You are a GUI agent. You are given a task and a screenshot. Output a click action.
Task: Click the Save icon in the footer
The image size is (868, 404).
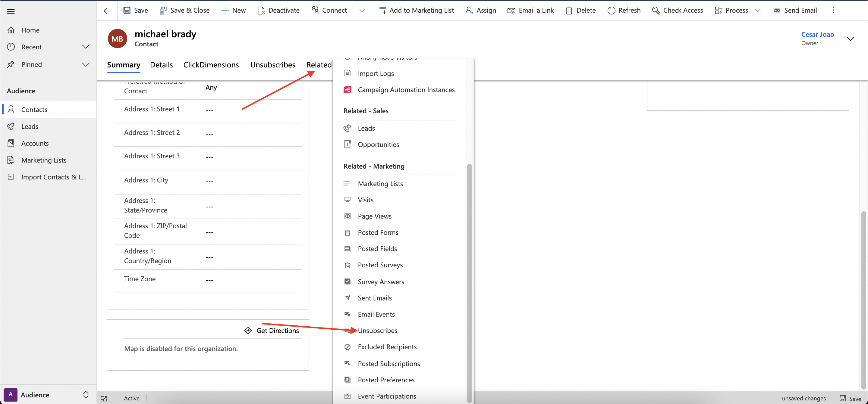click(x=842, y=398)
